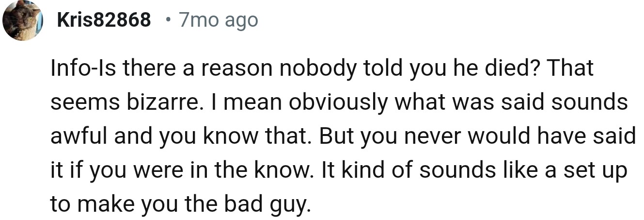Click the "7mo ago" comment timestamp

(218, 20)
